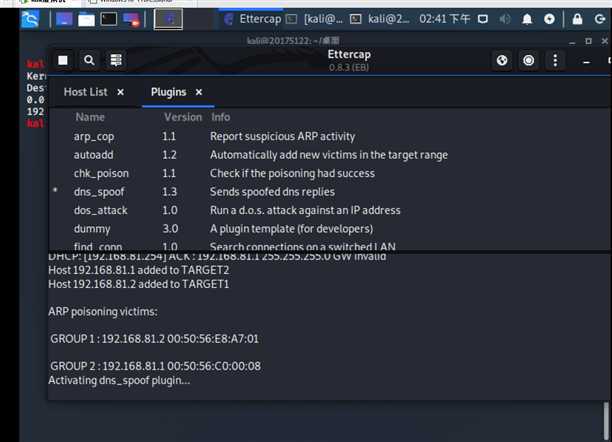
Task: Switch to Ettercap taskbar entry
Action: (x=253, y=19)
